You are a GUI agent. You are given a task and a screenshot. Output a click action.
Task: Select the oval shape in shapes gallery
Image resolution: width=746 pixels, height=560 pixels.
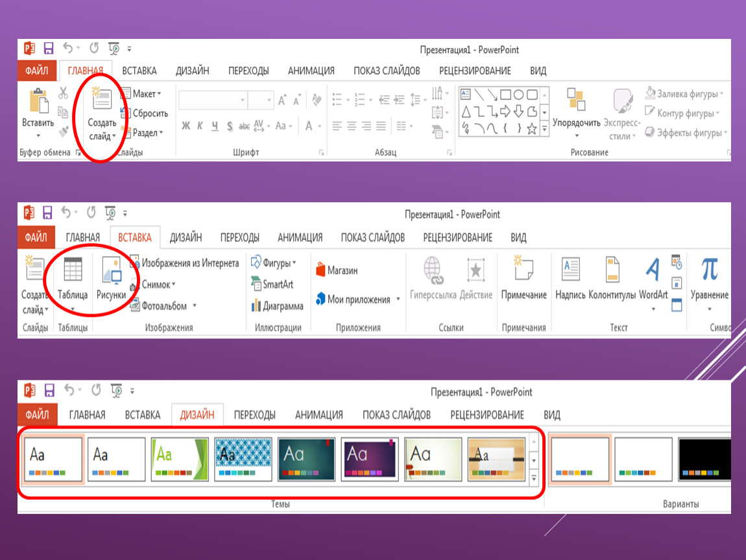pos(519,95)
